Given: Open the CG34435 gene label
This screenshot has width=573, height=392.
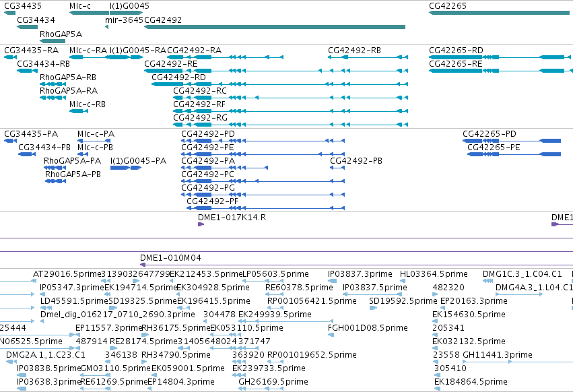Looking at the screenshot, I should (x=23, y=6).
